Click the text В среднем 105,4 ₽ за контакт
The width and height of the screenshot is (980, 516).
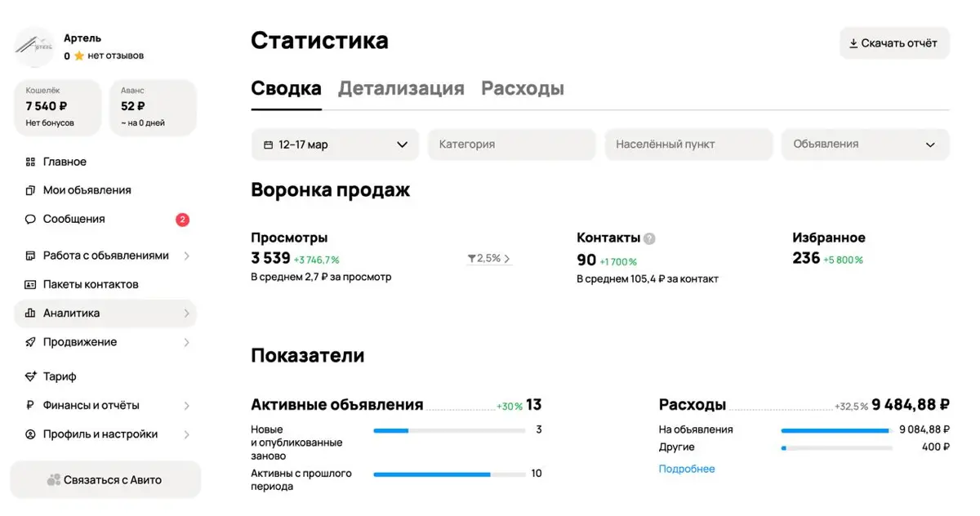[648, 278]
